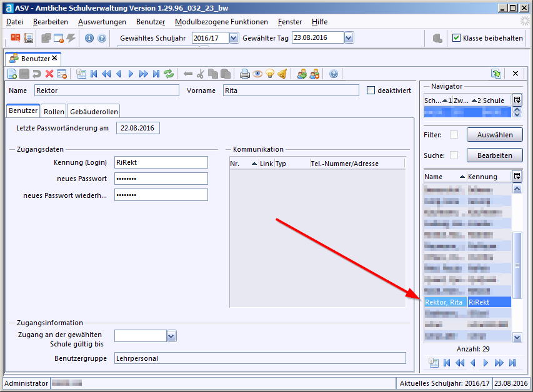Click the scissors cut icon

click(200, 74)
